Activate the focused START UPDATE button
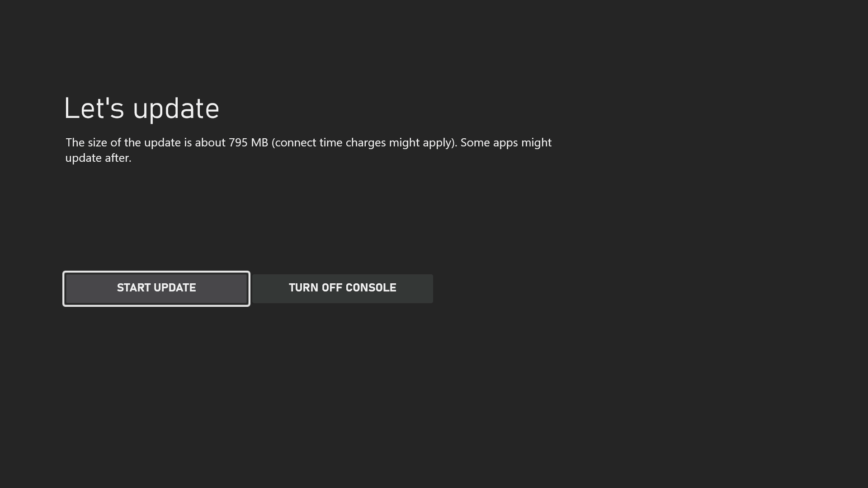The height and width of the screenshot is (488, 868). pyautogui.click(x=156, y=289)
